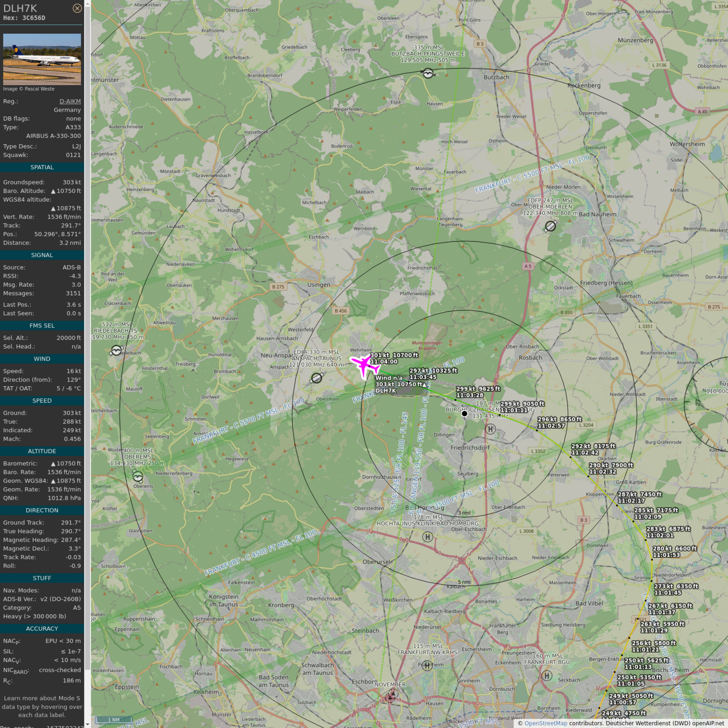The image size is (728, 728).
Task: Click the Anspach/Taunus EDFA airfield icon
Action: [x=316, y=378]
